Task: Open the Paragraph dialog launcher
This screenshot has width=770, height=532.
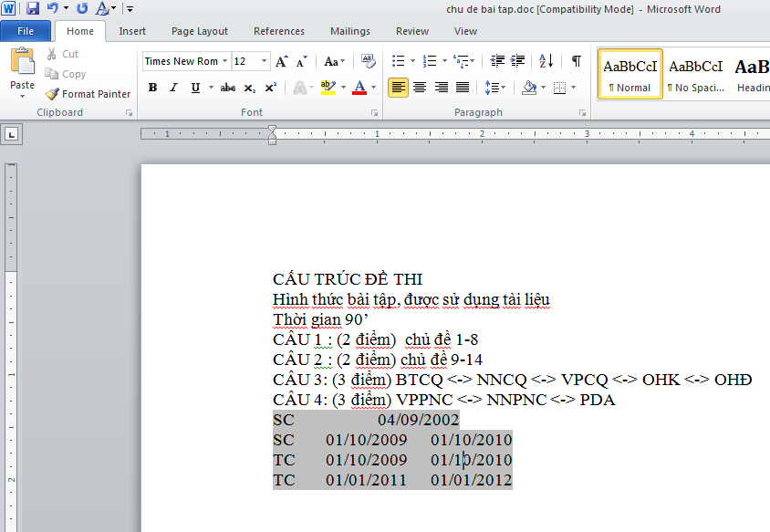Action: 582,113
